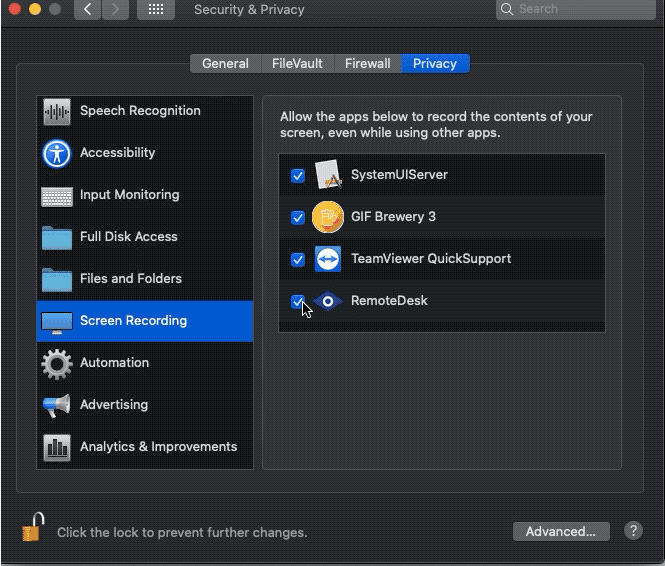Click the SystemUIServer app icon
665x566 pixels.
(x=328, y=174)
